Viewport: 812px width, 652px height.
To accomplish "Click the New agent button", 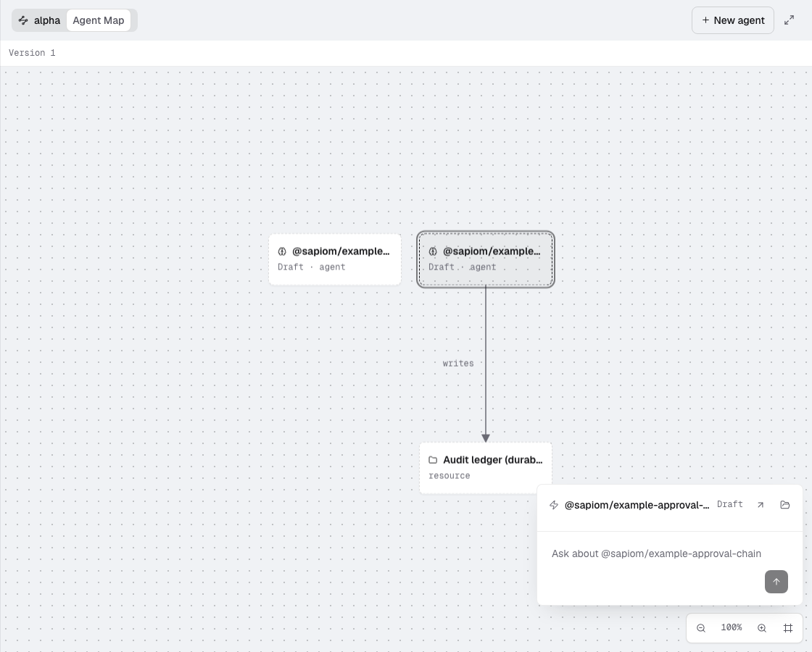I will click(x=732, y=20).
